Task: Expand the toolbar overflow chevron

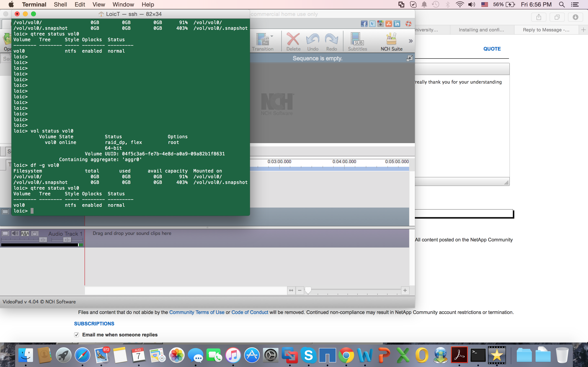Action: [411, 41]
